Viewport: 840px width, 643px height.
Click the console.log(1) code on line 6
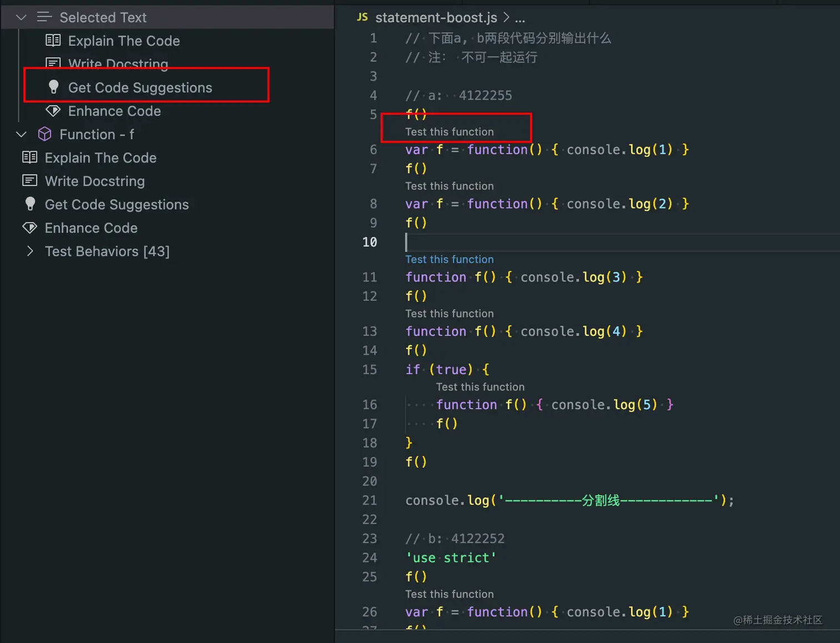[x=619, y=149]
